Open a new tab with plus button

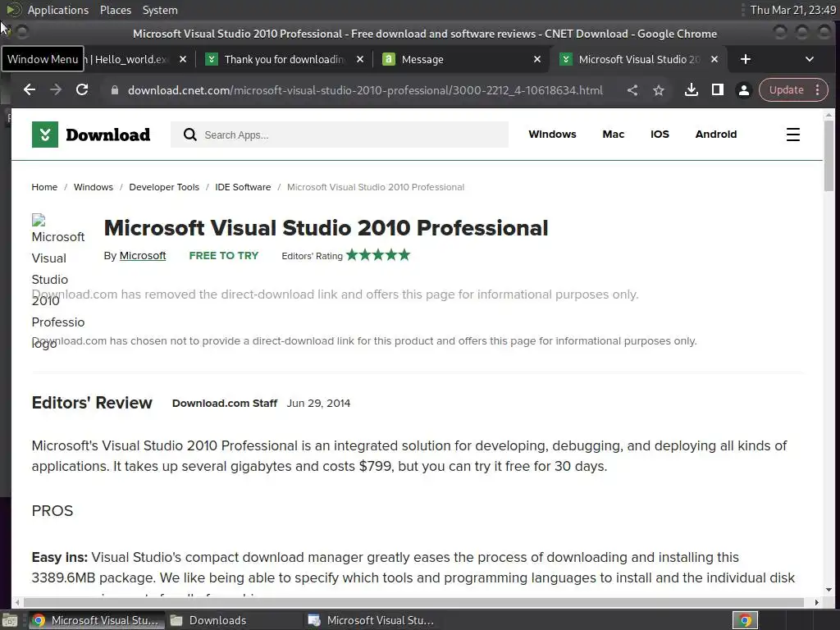(x=745, y=59)
